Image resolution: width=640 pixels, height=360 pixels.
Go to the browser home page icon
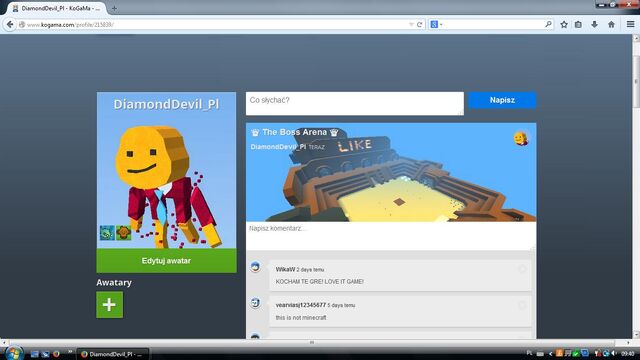click(x=611, y=24)
